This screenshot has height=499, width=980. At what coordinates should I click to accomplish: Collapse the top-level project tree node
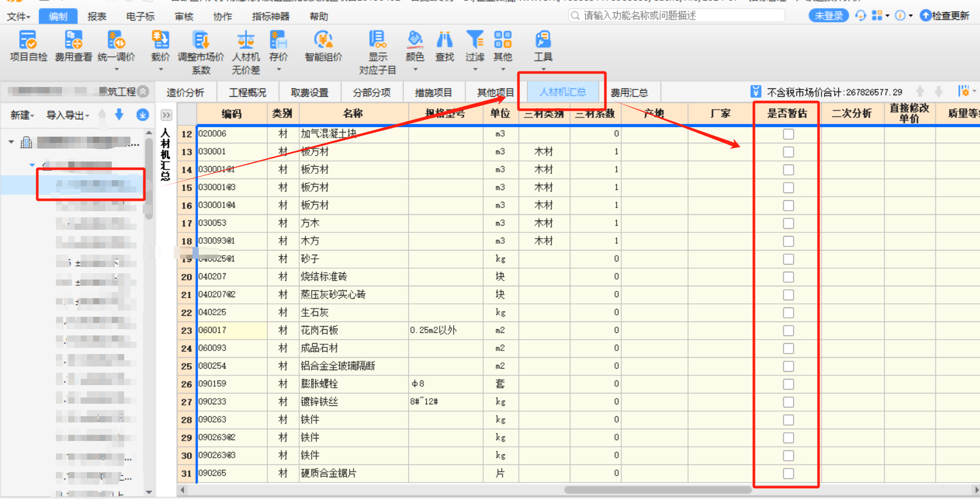point(11,142)
